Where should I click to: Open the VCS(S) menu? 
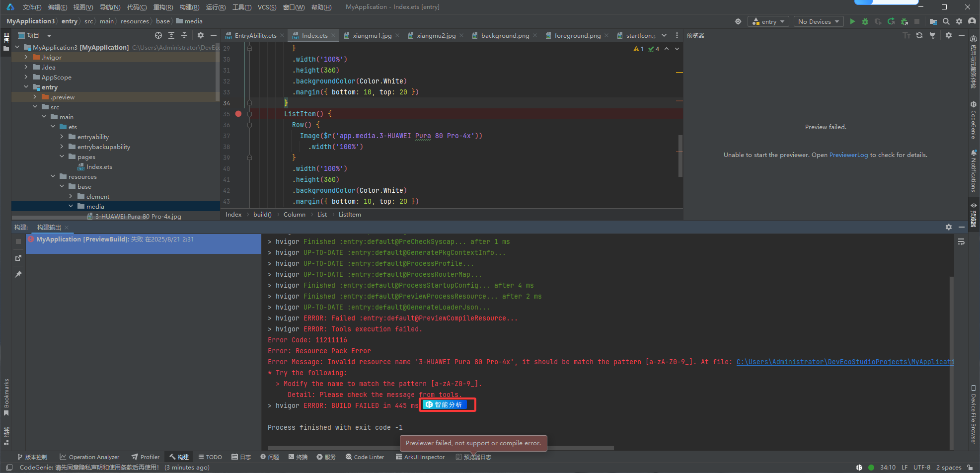[267, 7]
